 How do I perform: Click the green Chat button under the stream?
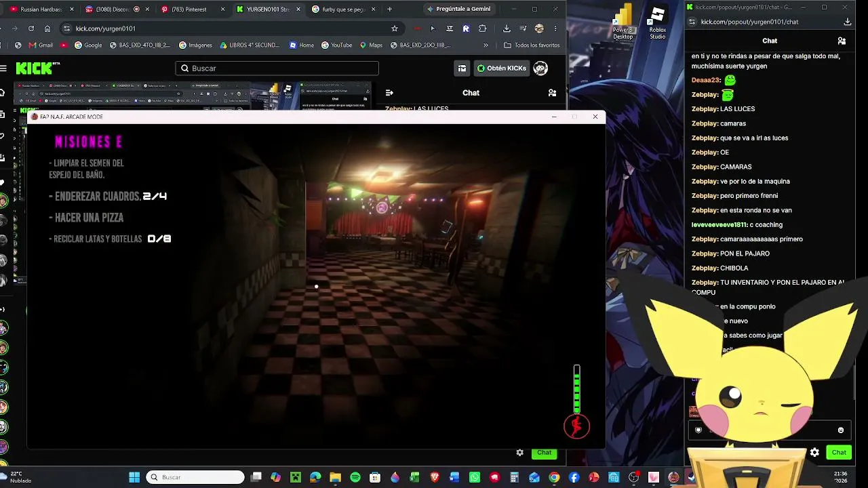coord(544,452)
